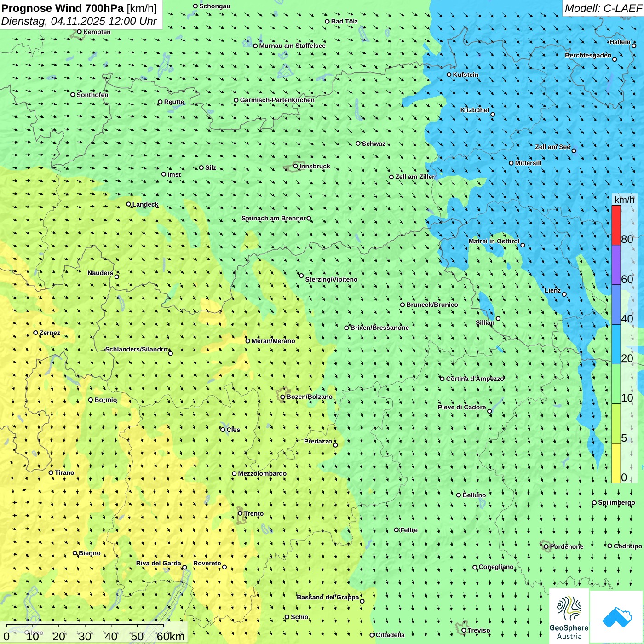Click the Zernez label
The height and width of the screenshot is (644, 644).
pyautogui.click(x=50, y=333)
